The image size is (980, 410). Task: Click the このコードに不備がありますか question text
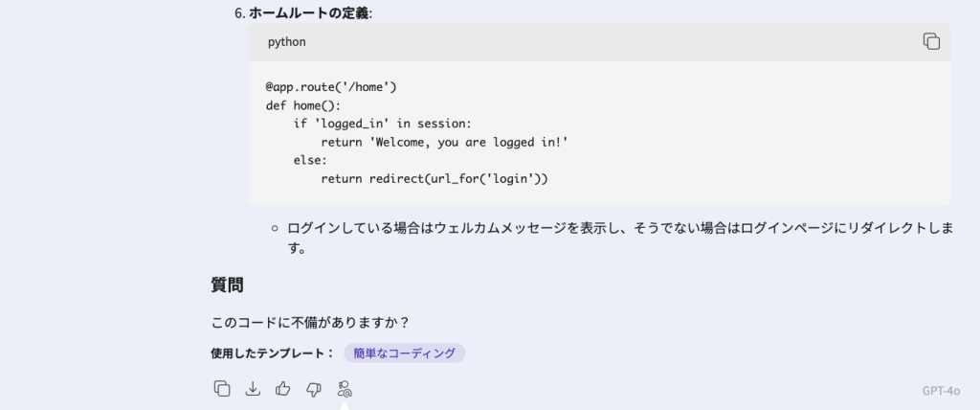coord(310,322)
